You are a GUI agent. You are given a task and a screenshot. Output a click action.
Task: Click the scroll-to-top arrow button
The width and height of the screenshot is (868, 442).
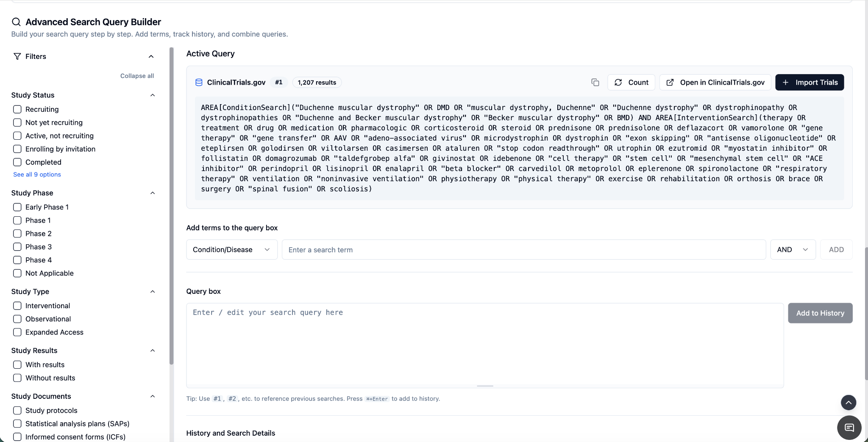click(x=849, y=403)
